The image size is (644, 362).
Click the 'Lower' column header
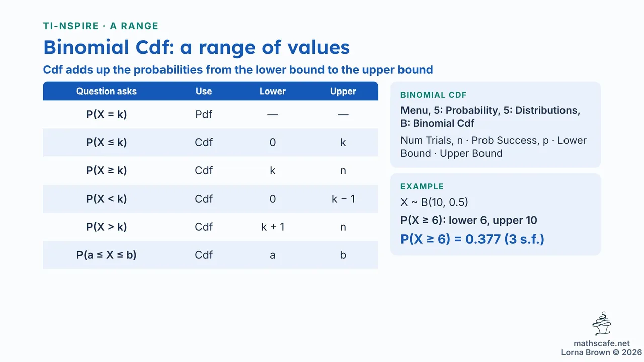coord(273,91)
